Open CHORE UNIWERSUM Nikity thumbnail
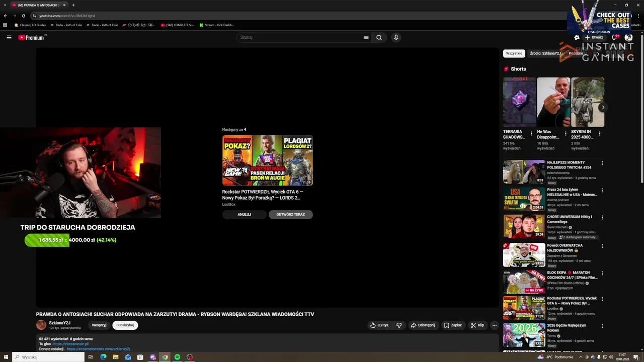This screenshot has height=362, width=644. point(524,226)
